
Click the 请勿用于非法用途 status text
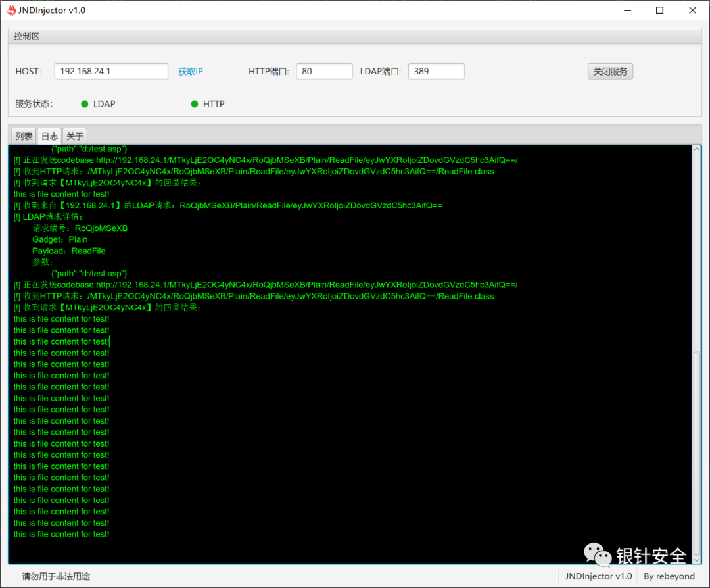[x=56, y=576]
